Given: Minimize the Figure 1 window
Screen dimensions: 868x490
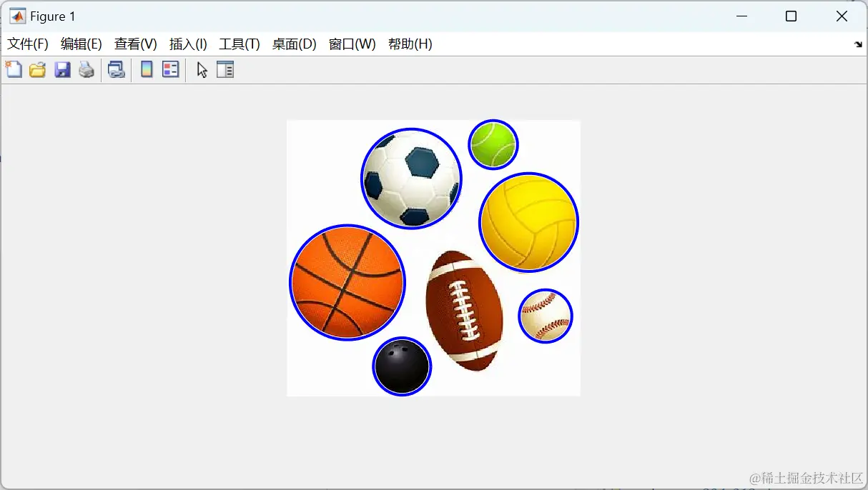Looking at the screenshot, I should [x=742, y=16].
